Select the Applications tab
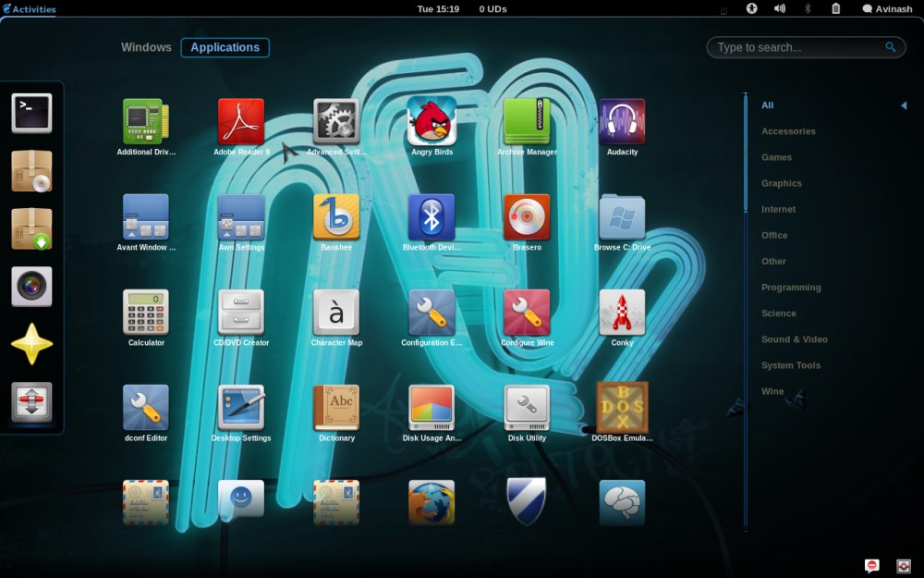This screenshot has width=924, height=578. (x=225, y=47)
